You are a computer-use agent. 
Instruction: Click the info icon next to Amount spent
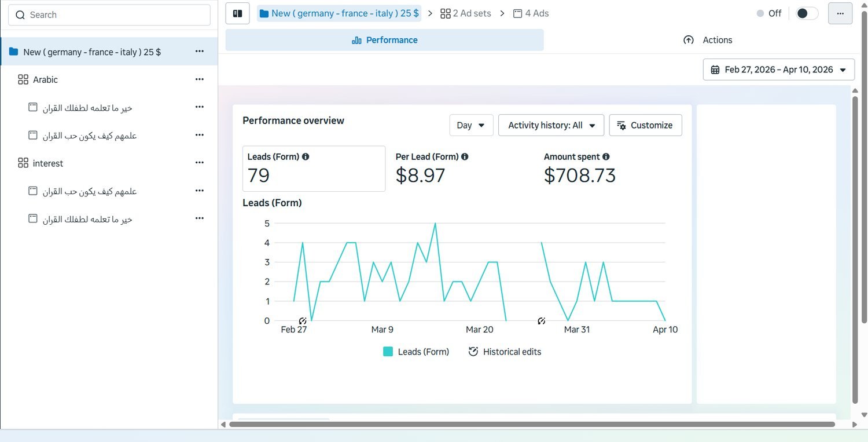(606, 156)
